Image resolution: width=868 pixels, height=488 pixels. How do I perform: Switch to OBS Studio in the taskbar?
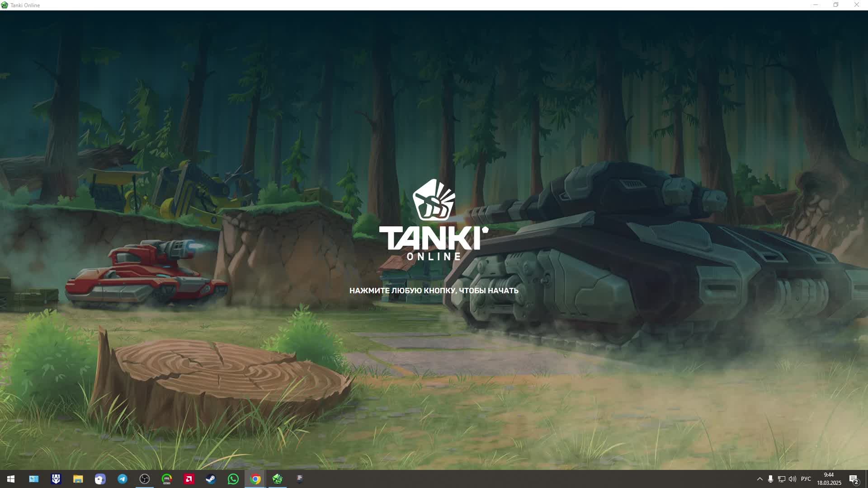pos(145,479)
